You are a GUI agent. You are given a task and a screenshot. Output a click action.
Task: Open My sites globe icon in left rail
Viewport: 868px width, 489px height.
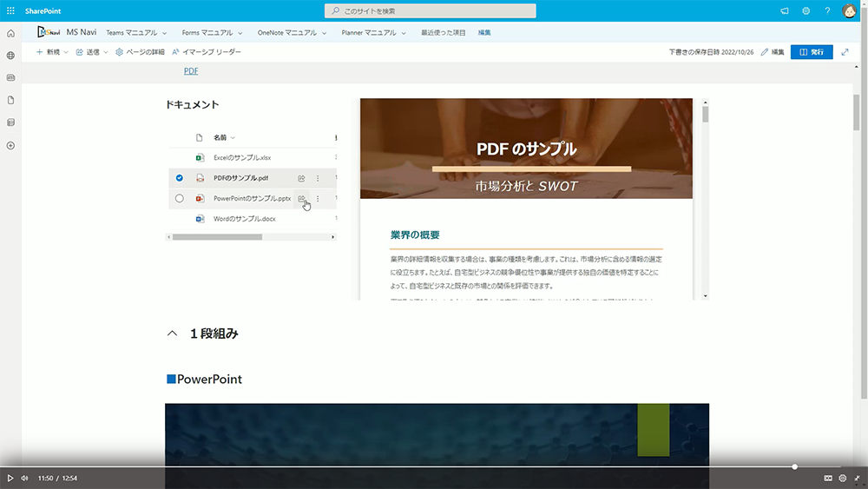pyautogui.click(x=10, y=56)
